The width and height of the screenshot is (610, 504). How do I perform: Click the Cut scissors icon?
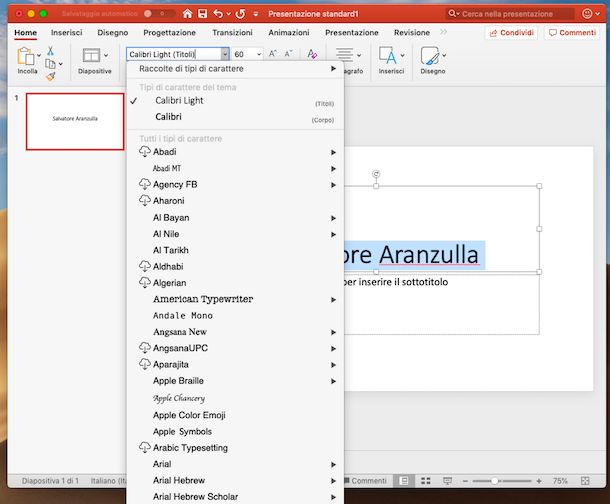click(50, 51)
